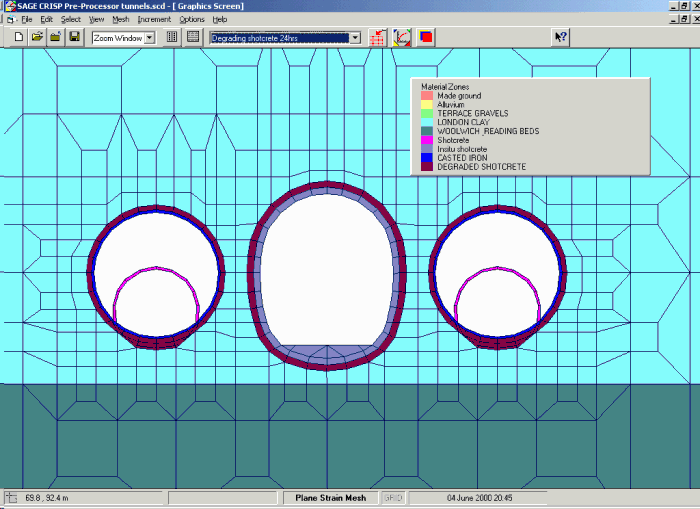Click the Zoom Window combo text
Image resolution: width=700 pixels, height=509 pixels.
click(x=118, y=38)
